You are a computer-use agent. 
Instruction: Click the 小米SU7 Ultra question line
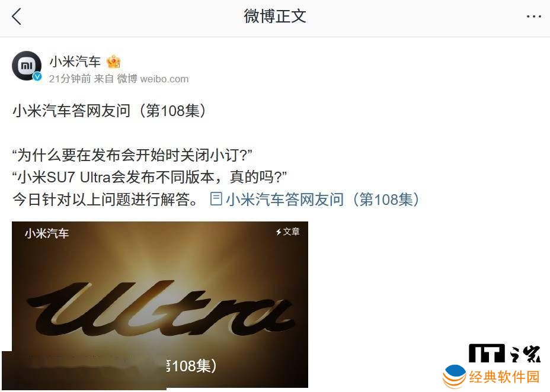point(149,177)
